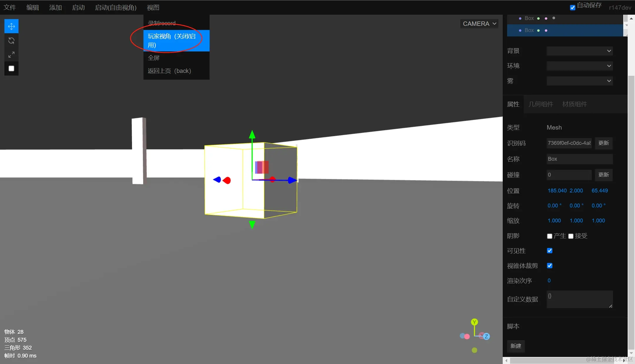Open the CAMERA dropdown
635x364 pixels.
[479, 24]
